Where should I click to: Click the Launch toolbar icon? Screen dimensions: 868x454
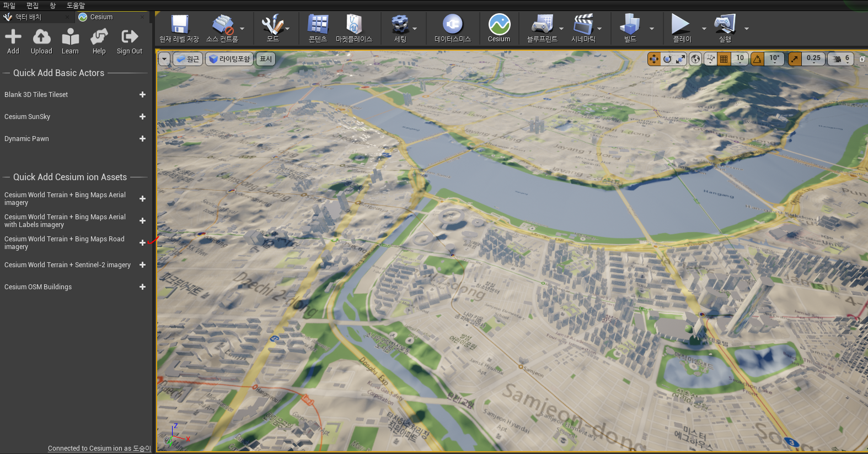[x=725, y=29]
